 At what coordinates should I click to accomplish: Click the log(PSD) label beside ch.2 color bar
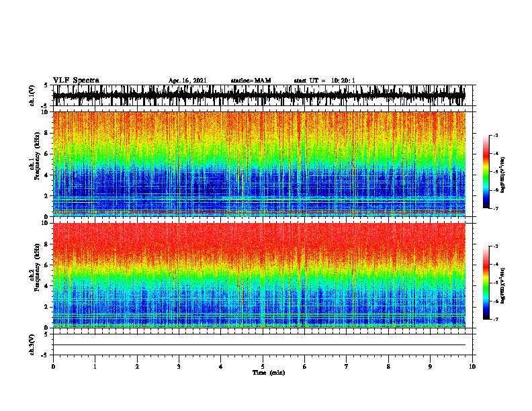click(x=502, y=285)
